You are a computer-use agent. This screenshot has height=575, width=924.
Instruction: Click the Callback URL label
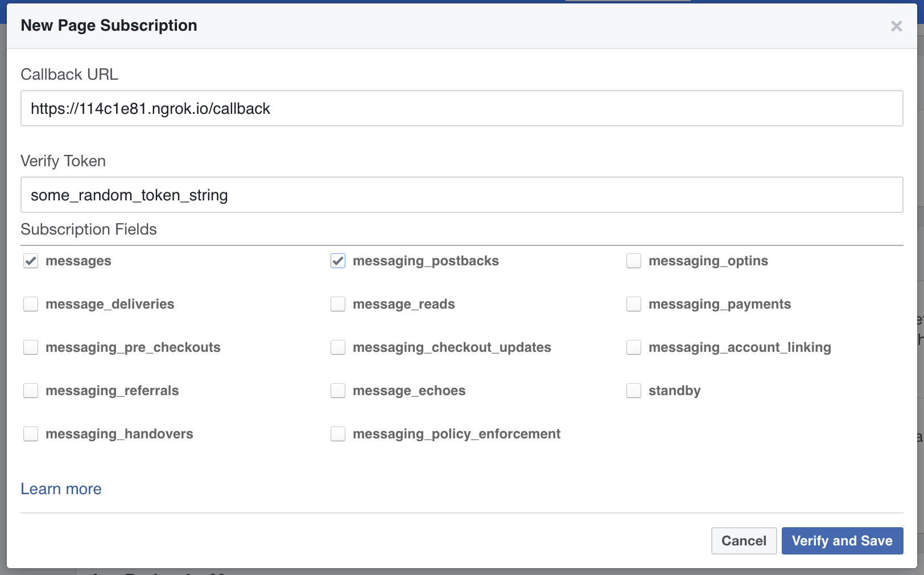69,75
